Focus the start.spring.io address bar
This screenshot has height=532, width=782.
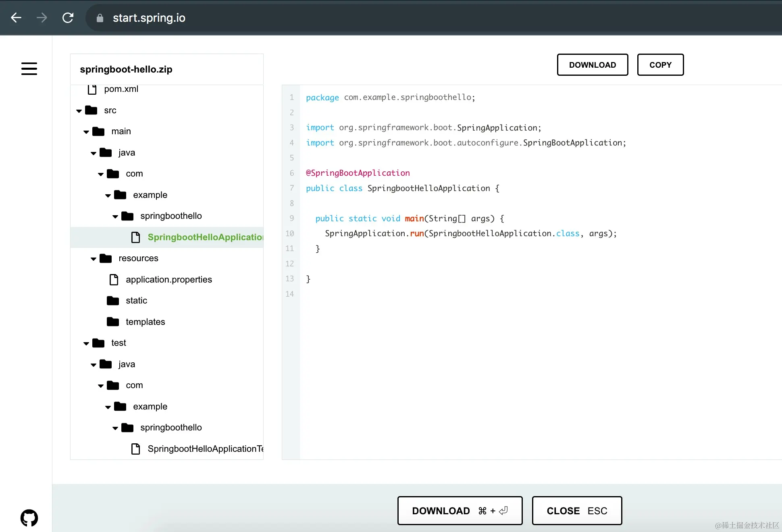[433, 18]
